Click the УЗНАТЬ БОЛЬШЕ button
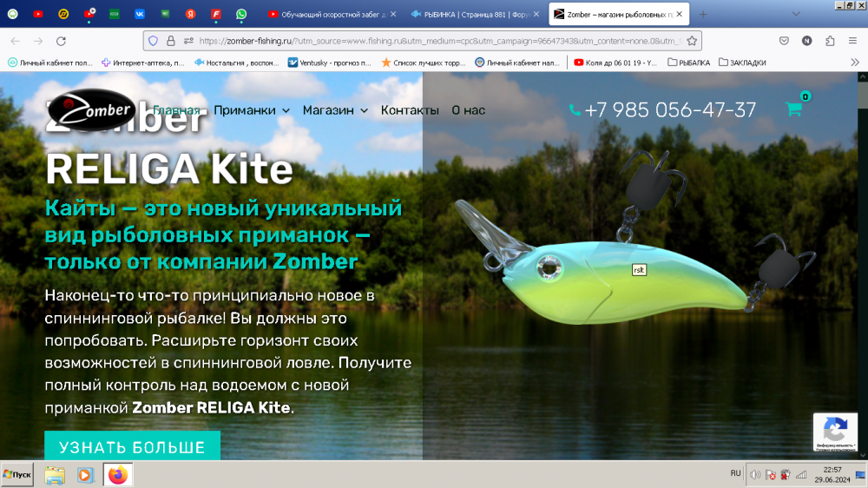Screen dimensions: 868x488 point(132,447)
